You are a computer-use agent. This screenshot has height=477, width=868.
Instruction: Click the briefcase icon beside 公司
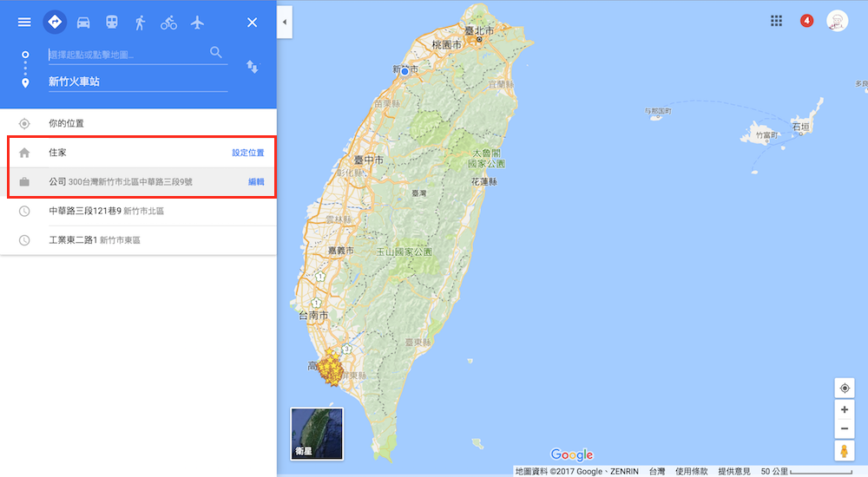24,181
